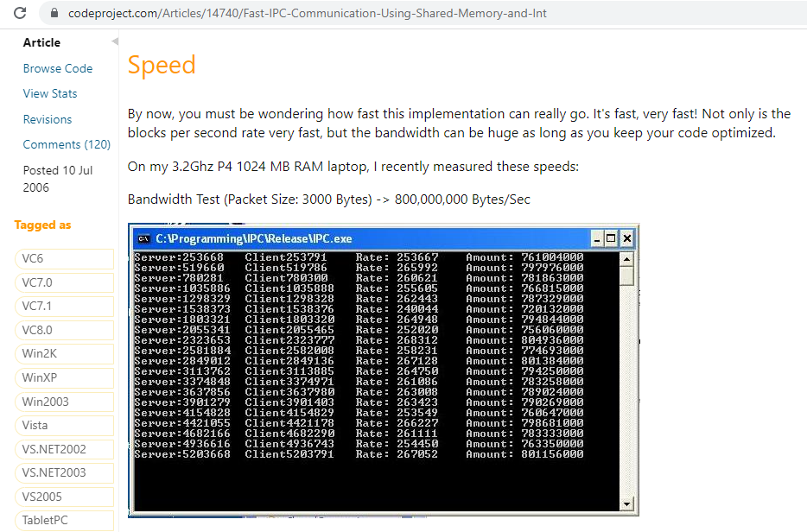807x532 pixels.
Task: Open the View Stats link
Action: point(50,93)
